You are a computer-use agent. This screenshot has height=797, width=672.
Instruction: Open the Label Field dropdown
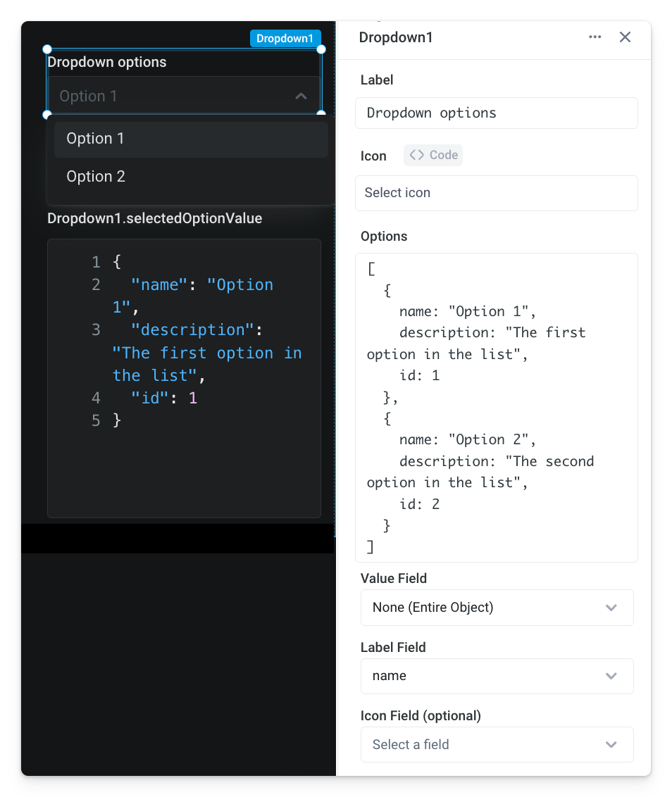(x=497, y=676)
